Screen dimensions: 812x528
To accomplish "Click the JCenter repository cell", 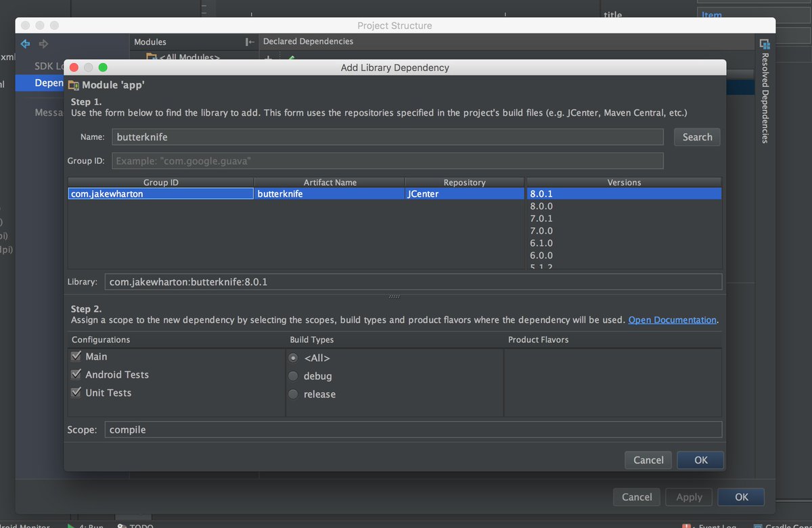I will [x=464, y=193].
